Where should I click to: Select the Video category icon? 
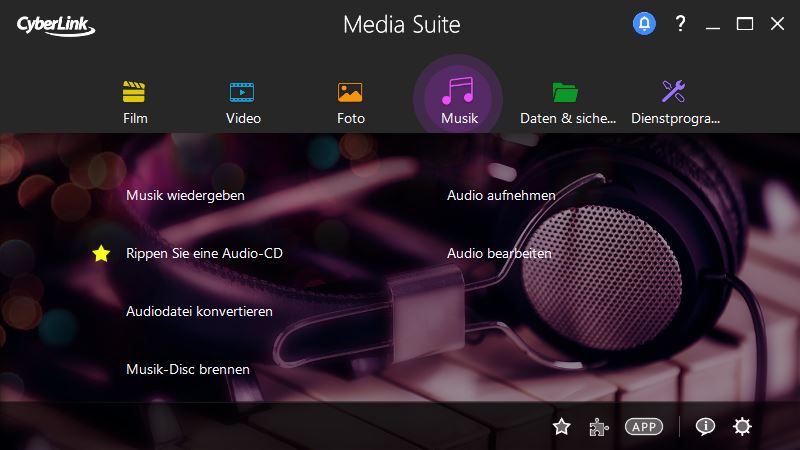pyautogui.click(x=243, y=93)
